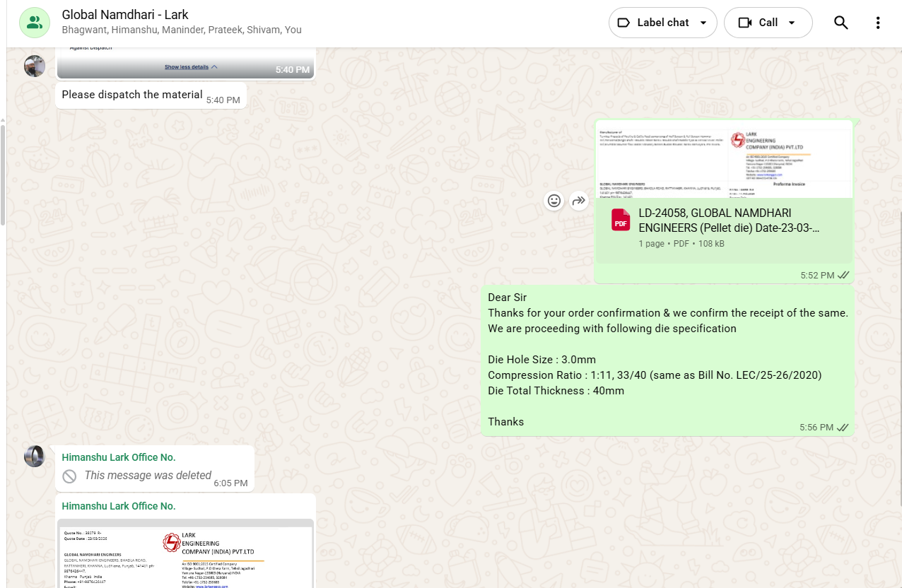The image size is (902, 588).
Task: Open LD-24058 Global Namdhari Engineers PDF attachment
Action: click(x=728, y=220)
